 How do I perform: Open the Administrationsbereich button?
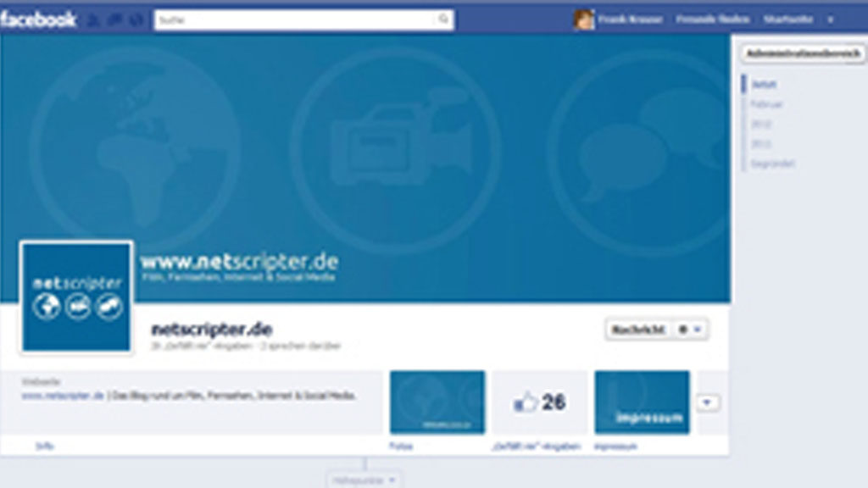tap(803, 53)
